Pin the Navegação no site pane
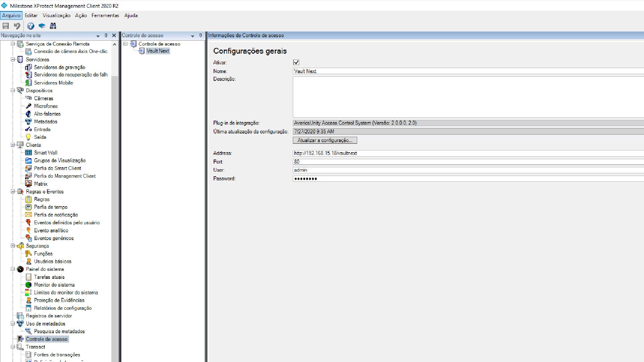The width and height of the screenshot is (644, 362). [x=106, y=36]
